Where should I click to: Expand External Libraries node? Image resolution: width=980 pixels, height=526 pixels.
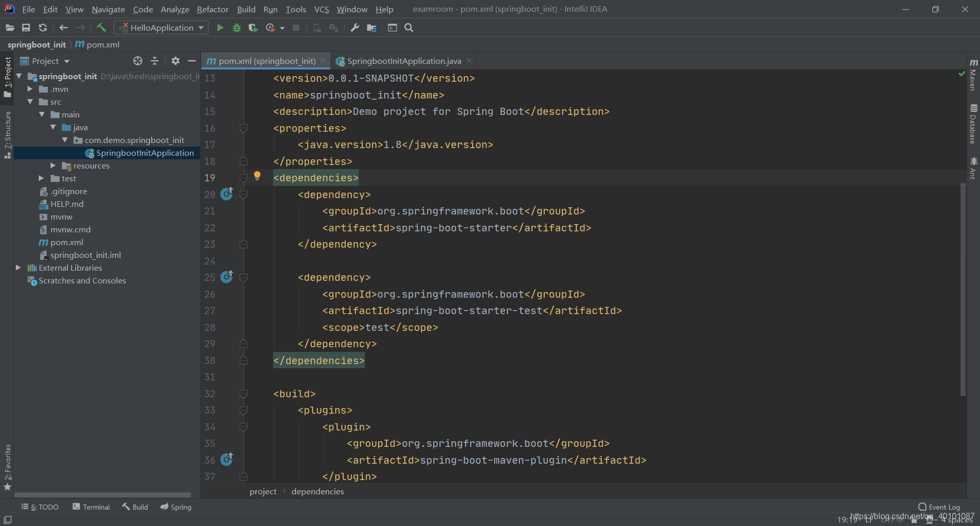[18, 268]
